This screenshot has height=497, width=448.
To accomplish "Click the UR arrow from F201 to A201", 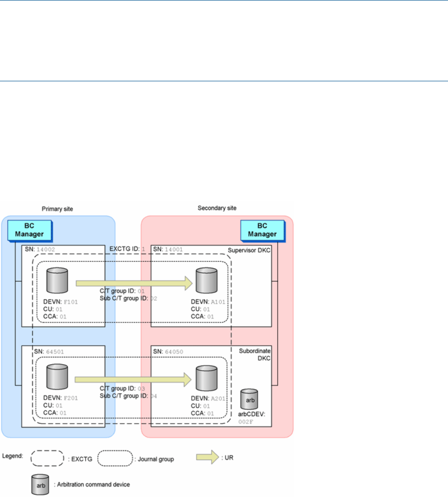I will 133,380.
